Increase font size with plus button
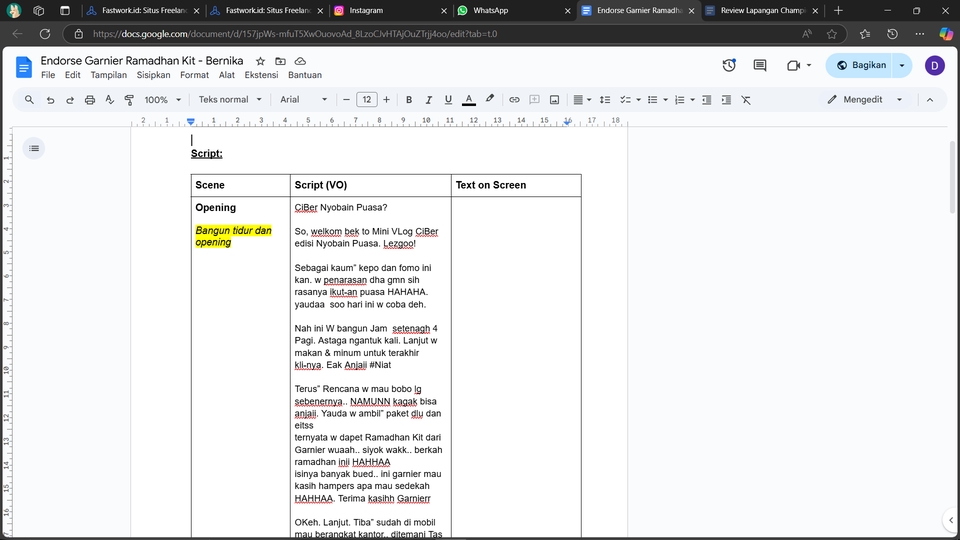Image resolution: width=960 pixels, height=540 pixels. tap(386, 100)
